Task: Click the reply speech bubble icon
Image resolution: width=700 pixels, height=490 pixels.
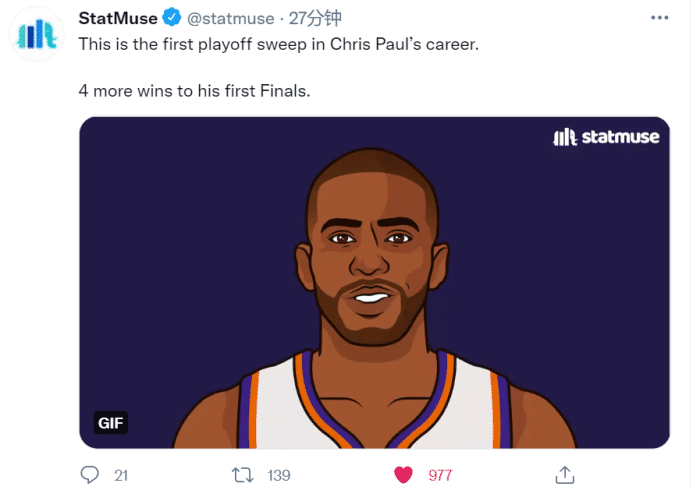Action: coord(89,474)
